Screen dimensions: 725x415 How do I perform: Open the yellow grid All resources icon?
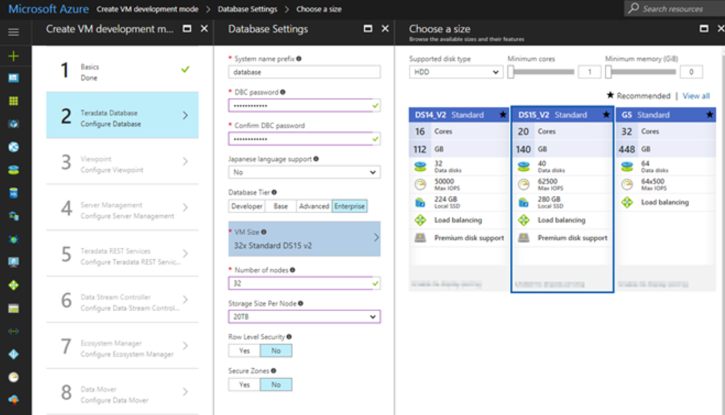tap(13, 101)
